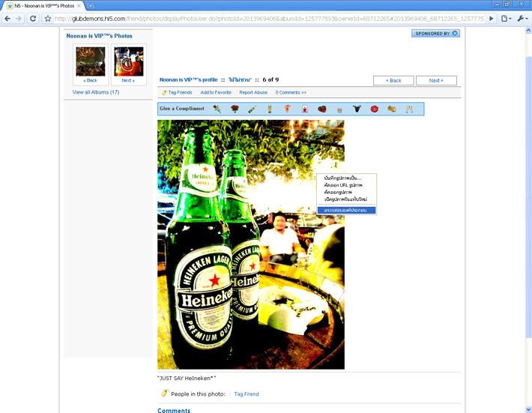The image size is (532, 413).
Task: Open the page control menu
Action: pyautogui.click(x=506, y=19)
